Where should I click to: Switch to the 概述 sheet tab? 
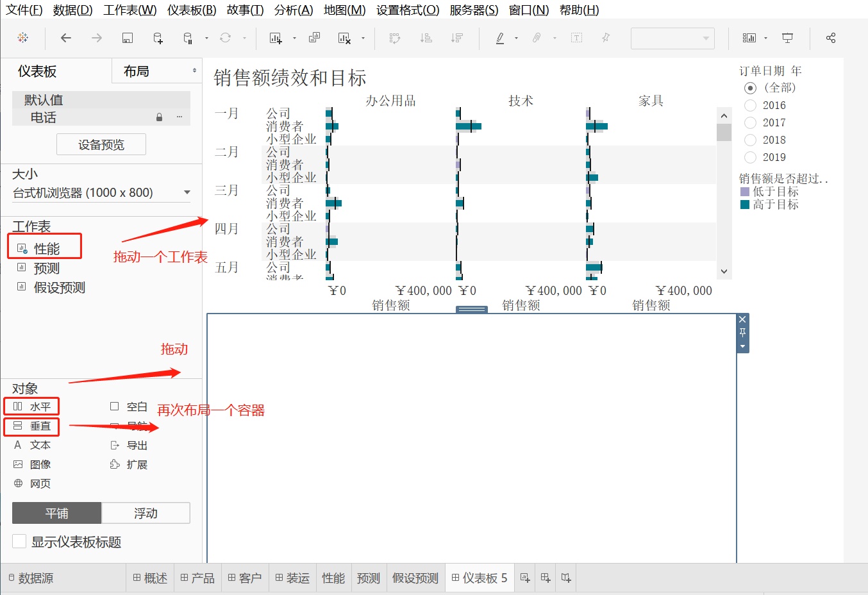150,578
